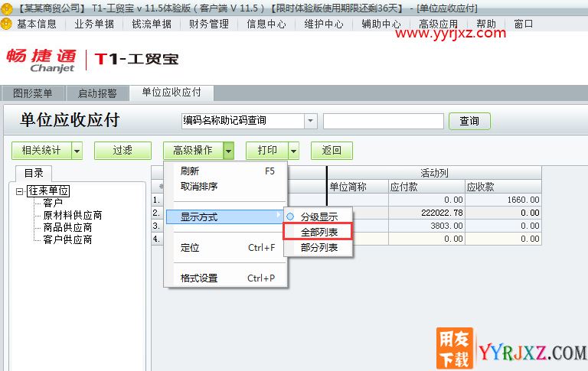Choose 定位 from the menu
The width and height of the screenshot is (588, 371).
tap(227, 248)
